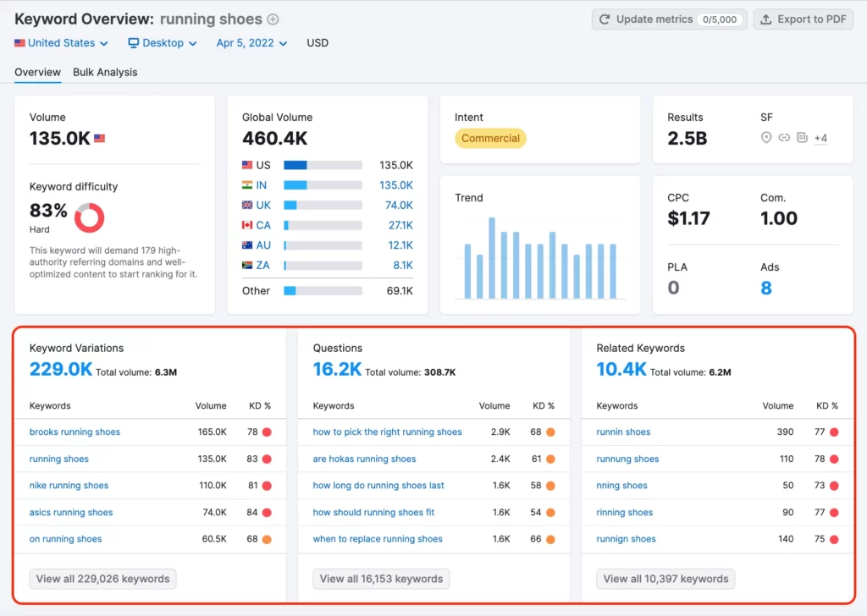
Task: Click the 2.5B Results value
Action: point(688,138)
